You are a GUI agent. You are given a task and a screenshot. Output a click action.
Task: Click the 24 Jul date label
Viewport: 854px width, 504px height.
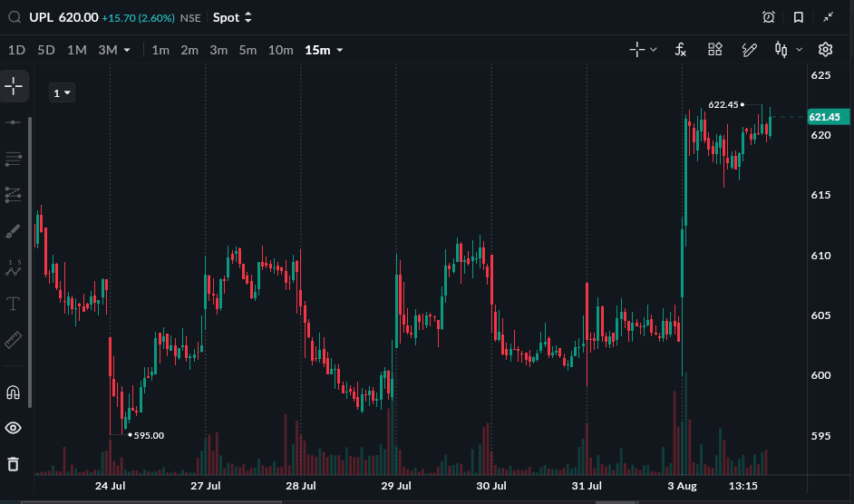click(x=110, y=486)
